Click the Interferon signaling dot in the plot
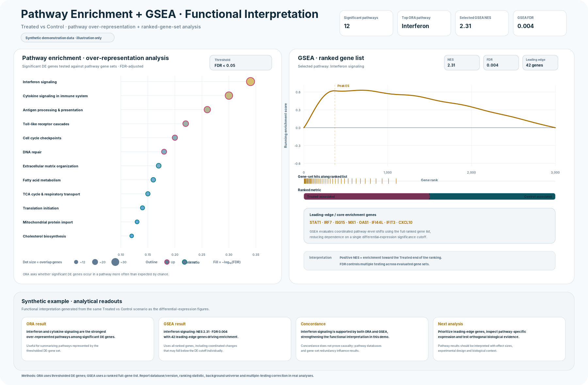Screen dimensions: 588x385 (x=250, y=82)
